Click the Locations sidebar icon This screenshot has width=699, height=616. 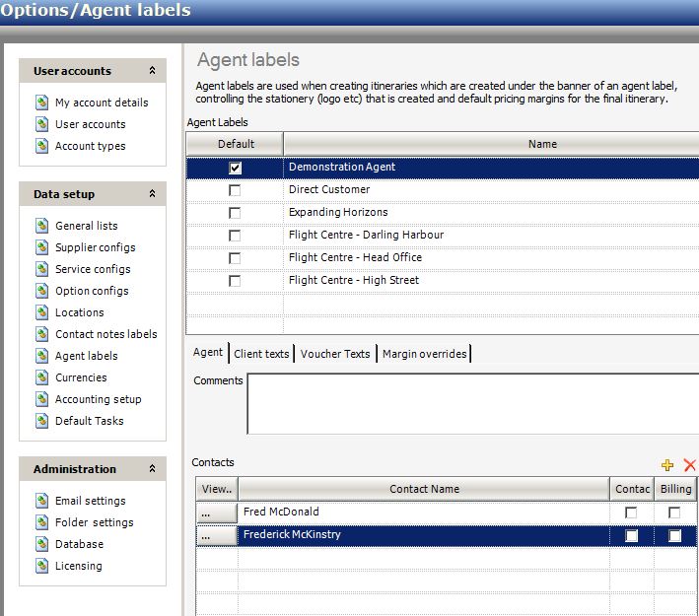41,312
